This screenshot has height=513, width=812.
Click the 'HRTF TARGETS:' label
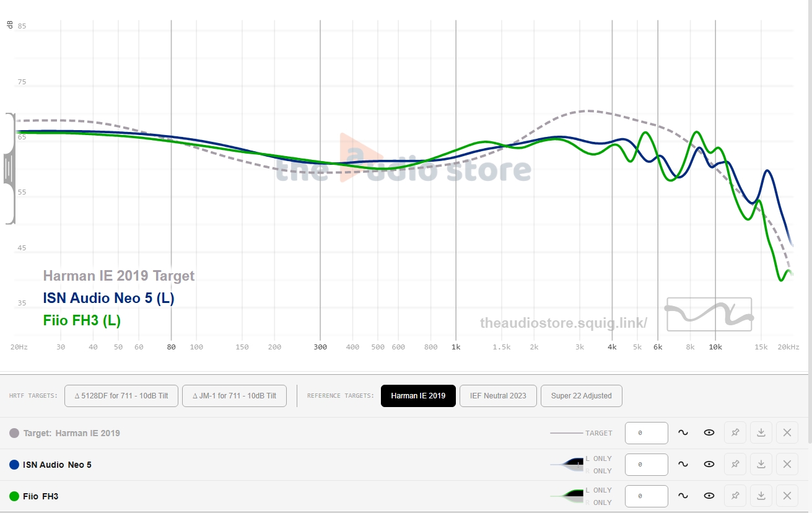click(33, 396)
